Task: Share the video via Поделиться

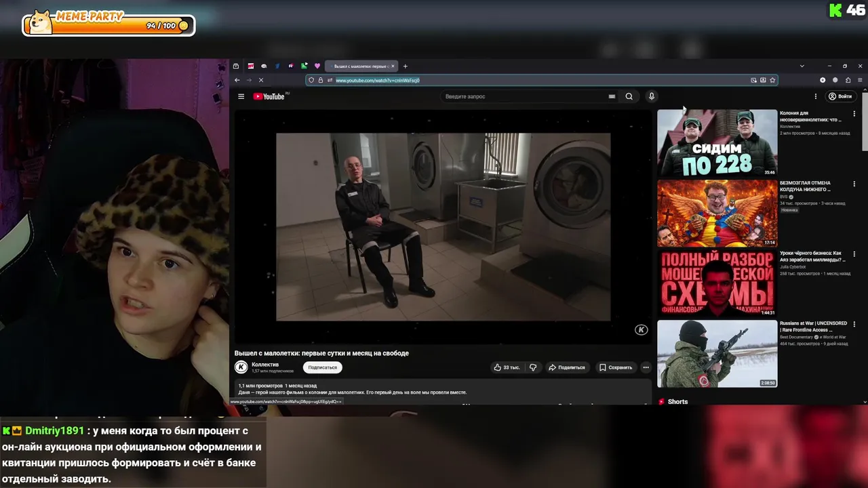Action: tap(567, 367)
